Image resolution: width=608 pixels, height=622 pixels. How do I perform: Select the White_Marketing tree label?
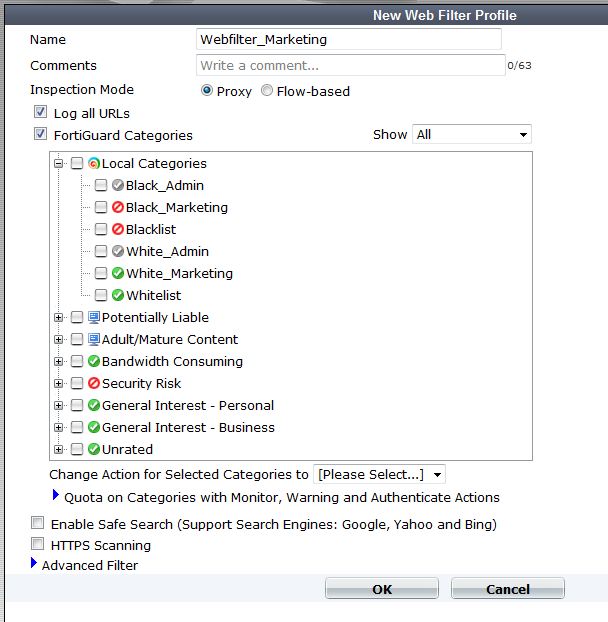click(x=180, y=273)
